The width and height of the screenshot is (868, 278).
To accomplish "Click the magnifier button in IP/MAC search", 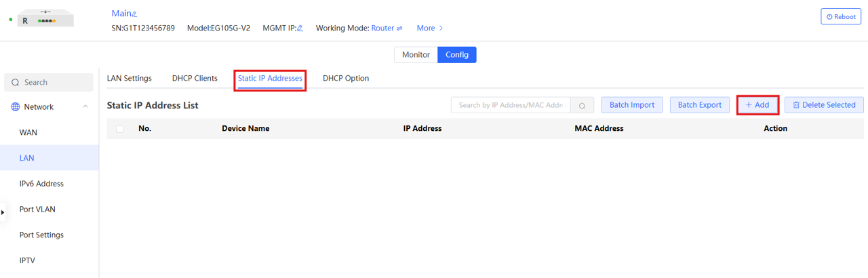I will tap(582, 106).
